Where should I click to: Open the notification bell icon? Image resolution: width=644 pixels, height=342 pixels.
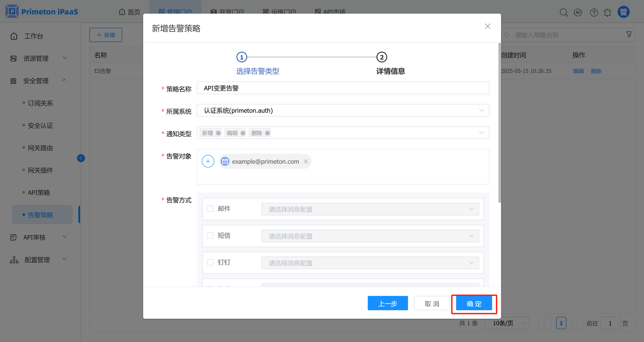(607, 13)
